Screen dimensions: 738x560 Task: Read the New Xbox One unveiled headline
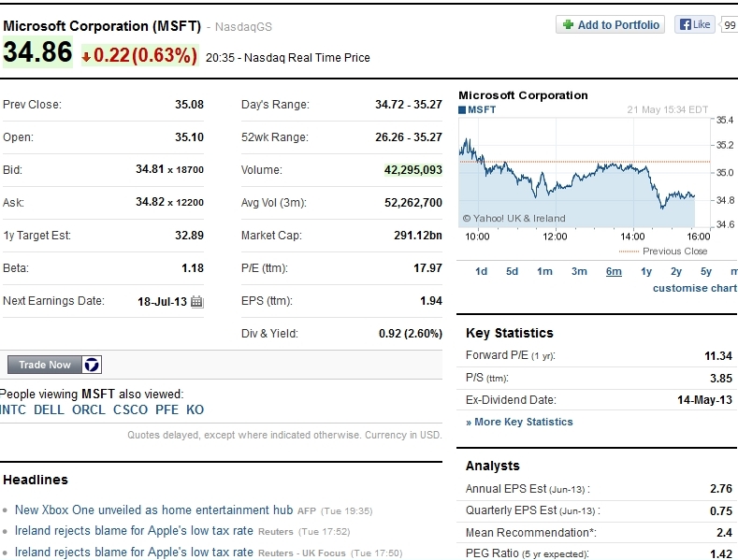point(154,510)
